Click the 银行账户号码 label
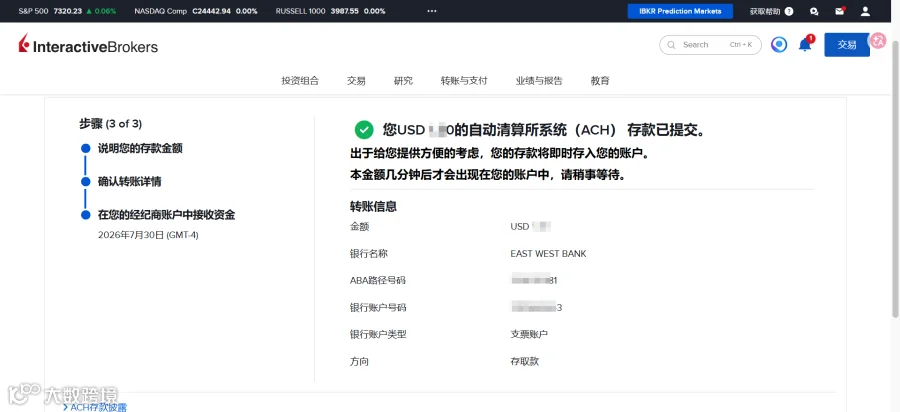This screenshot has width=900, height=412. tap(378, 308)
